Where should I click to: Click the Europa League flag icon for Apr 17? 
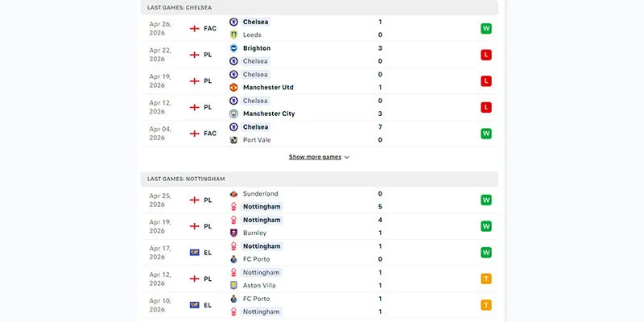coord(194,253)
